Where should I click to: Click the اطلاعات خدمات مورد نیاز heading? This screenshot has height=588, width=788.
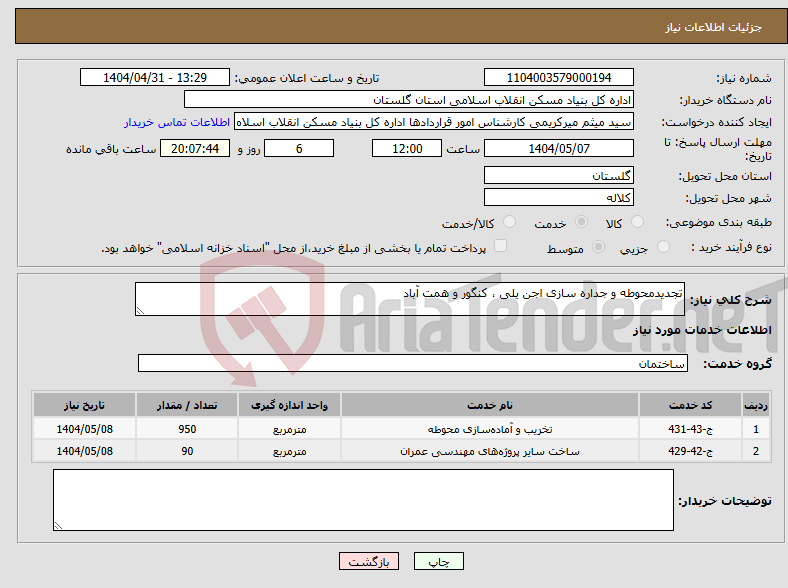(702, 330)
